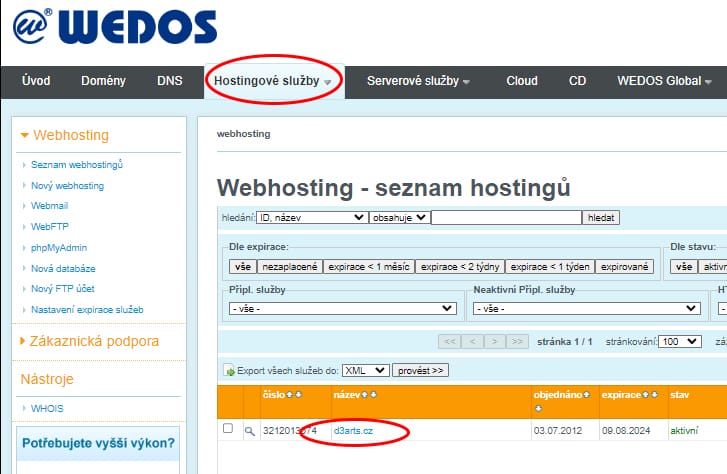Open Seznam webhostingů link
Viewport: 727px width, 474px height.
(77, 165)
